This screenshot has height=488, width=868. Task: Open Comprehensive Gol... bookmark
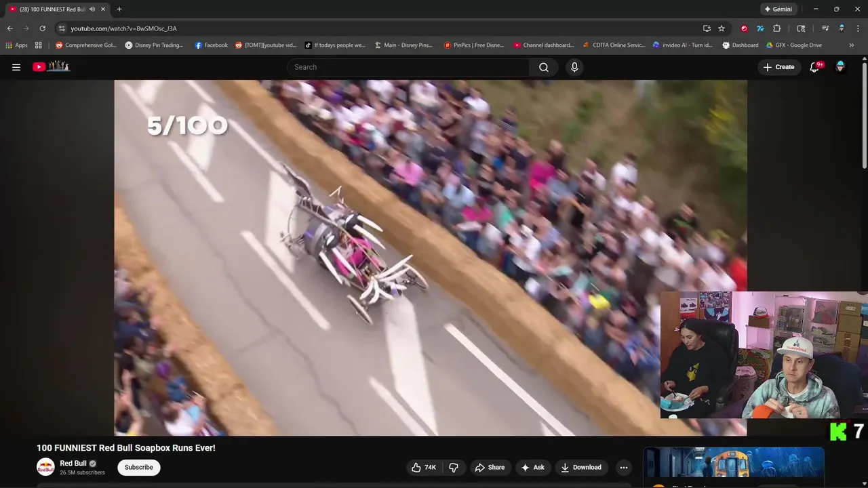tap(86, 45)
